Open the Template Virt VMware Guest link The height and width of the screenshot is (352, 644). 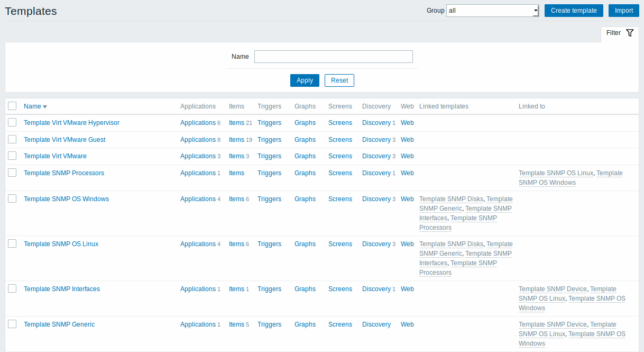coord(65,140)
